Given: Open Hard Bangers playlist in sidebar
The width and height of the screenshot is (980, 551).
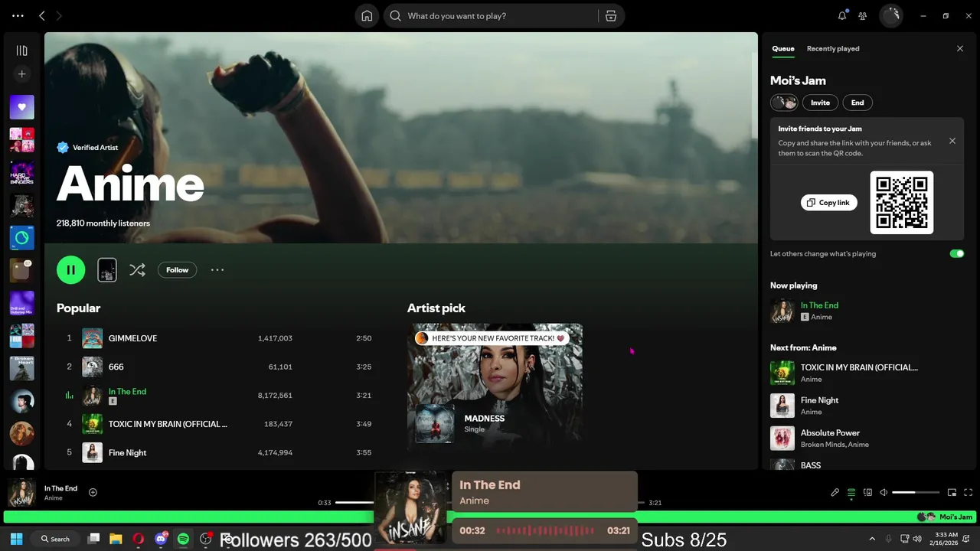Looking at the screenshot, I should click(21, 173).
